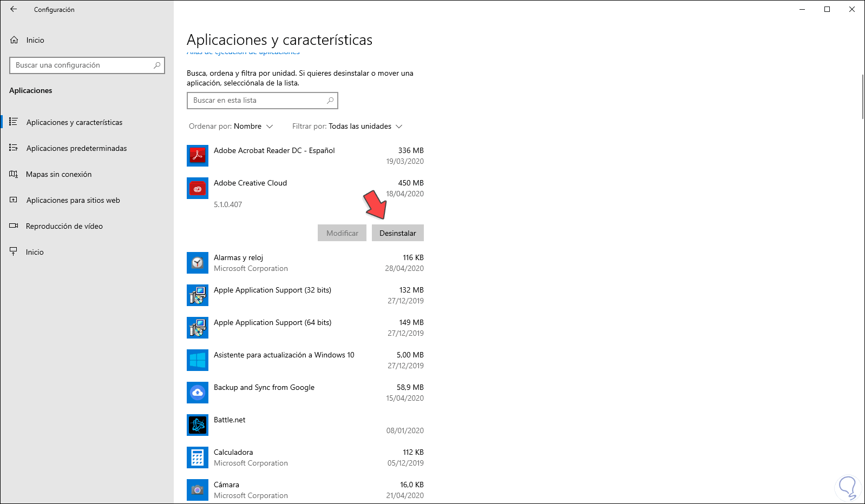
Task: Click the Backup and Sync from Google icon
Action: tap(198, 393)
